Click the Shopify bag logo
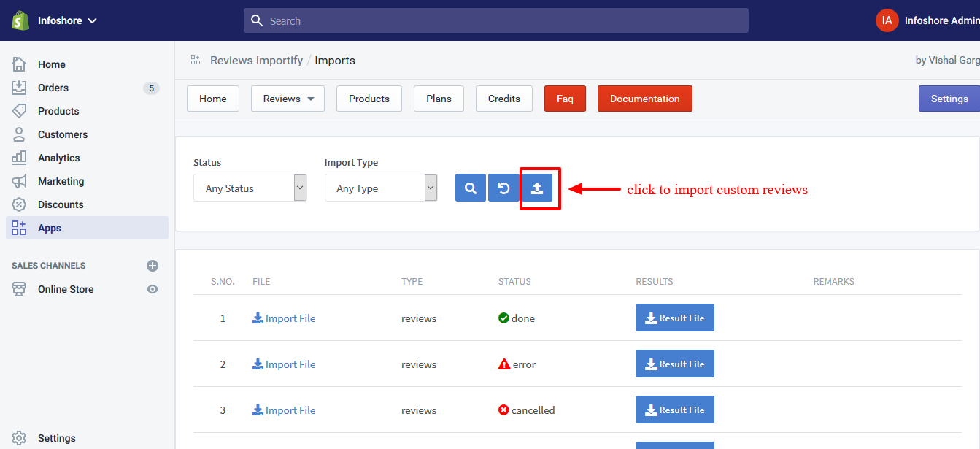Viewport: 980px width, 449px height. coord(20,20)
